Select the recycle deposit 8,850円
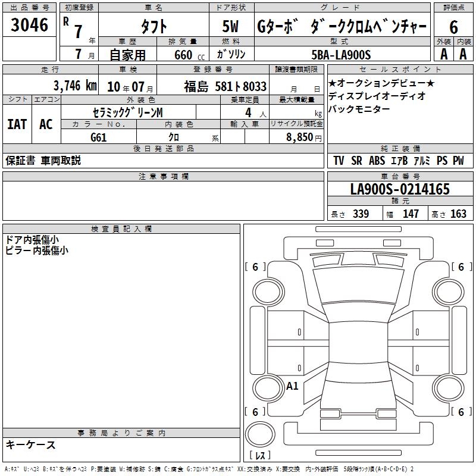The image size is (476, 476). (x=304, y=137)
